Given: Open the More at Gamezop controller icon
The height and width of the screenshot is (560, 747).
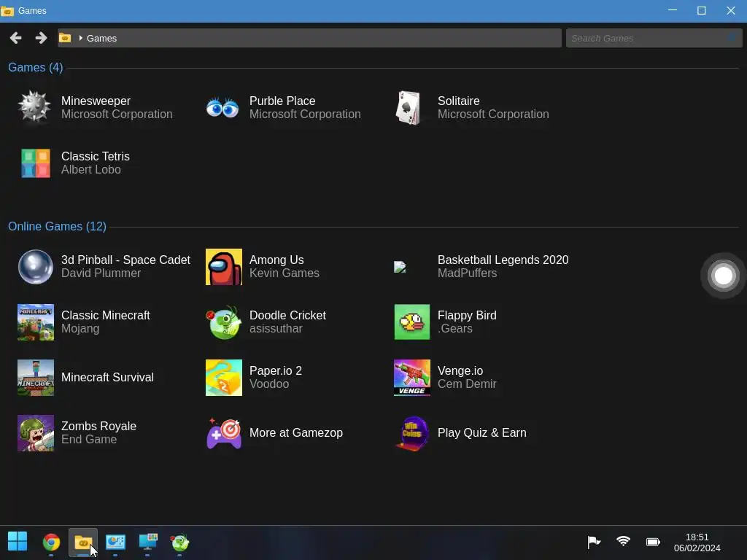Looking at the screenshot, I should pyautogui.click(x=224, y=433).
